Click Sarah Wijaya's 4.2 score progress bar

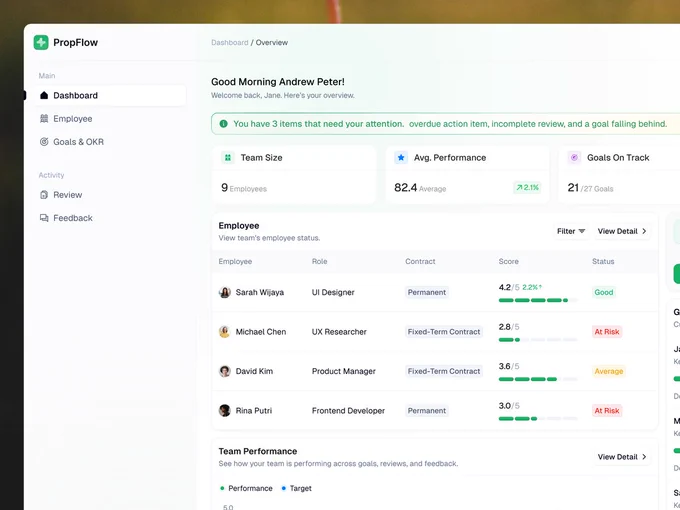(x=538, y=300)
